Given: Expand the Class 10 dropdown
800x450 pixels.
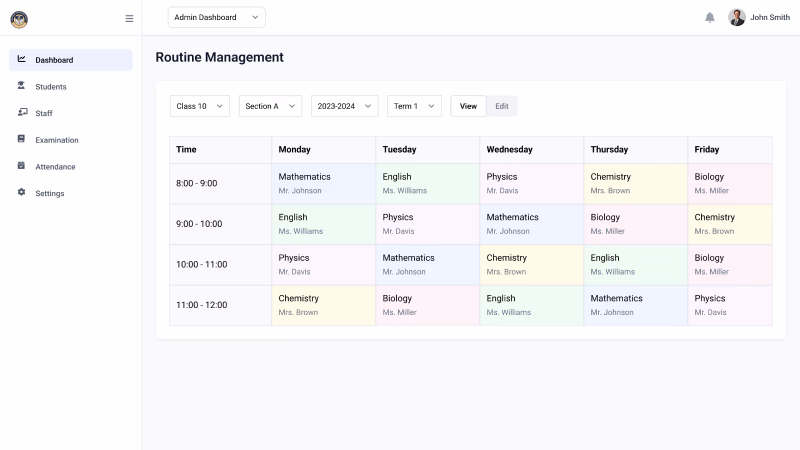Looking at the screenshot, I should pyautogui.click(x=199, y=106).
